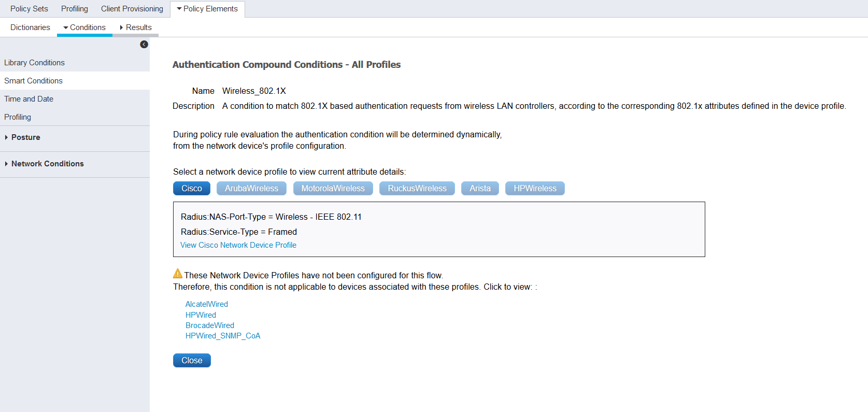
Task: Pick the RuckusWireless profile button
Action: [x=417, y=189]
